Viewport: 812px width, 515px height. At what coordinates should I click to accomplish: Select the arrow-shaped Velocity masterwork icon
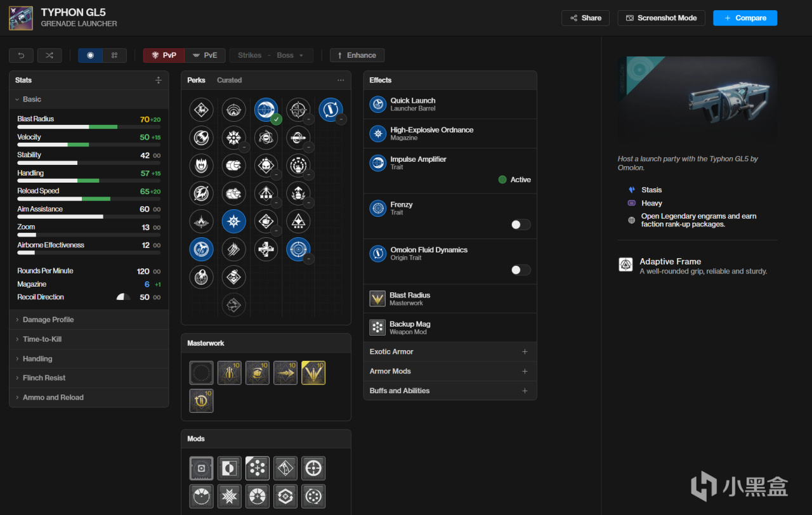pyautogui.click(x=285, y=373)
